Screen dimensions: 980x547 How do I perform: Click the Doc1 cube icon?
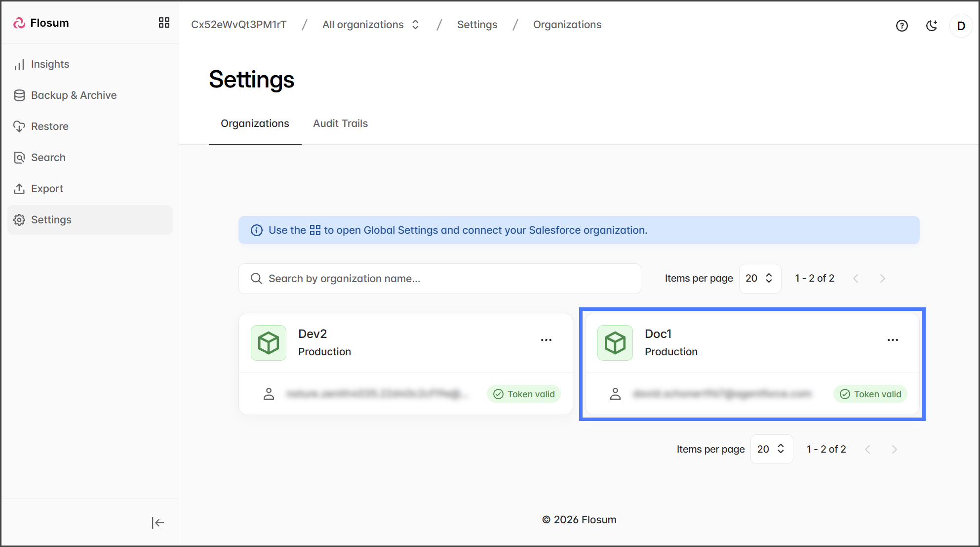click(615, 342)
